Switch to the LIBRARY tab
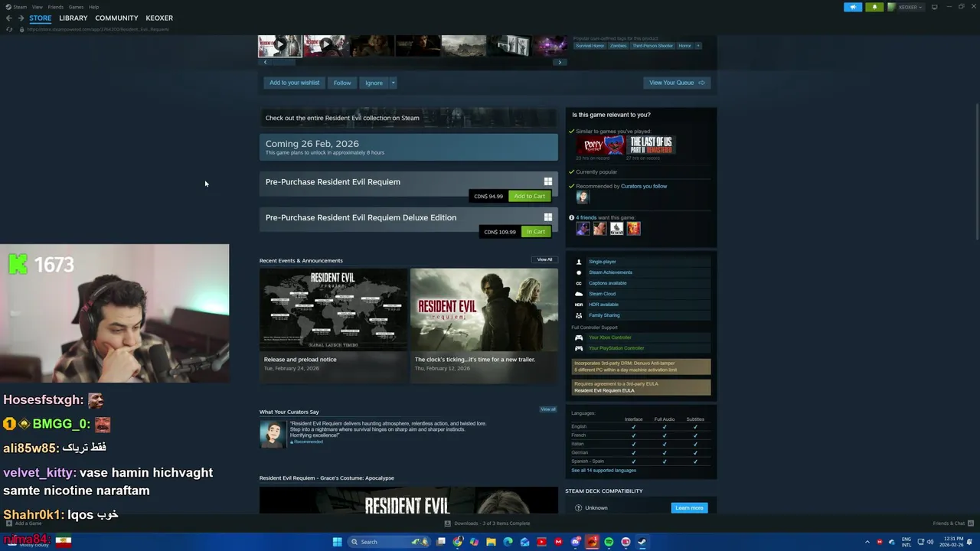Image resolution: width=980 pixels, height=551 pixels. (x=73, y=18)
